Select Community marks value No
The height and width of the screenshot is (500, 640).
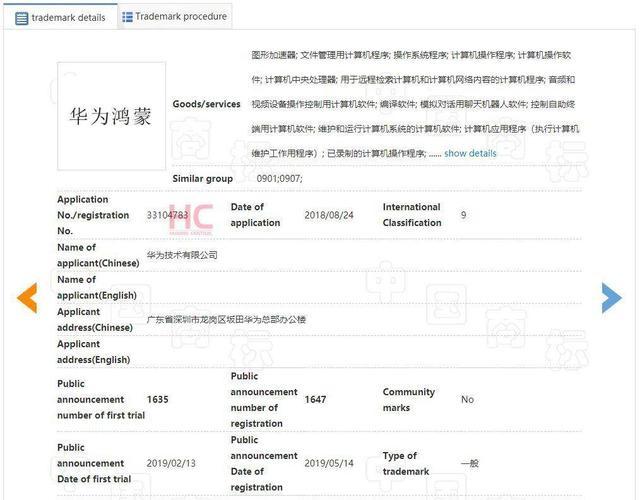pyautogui.click(x=467, y=399)
